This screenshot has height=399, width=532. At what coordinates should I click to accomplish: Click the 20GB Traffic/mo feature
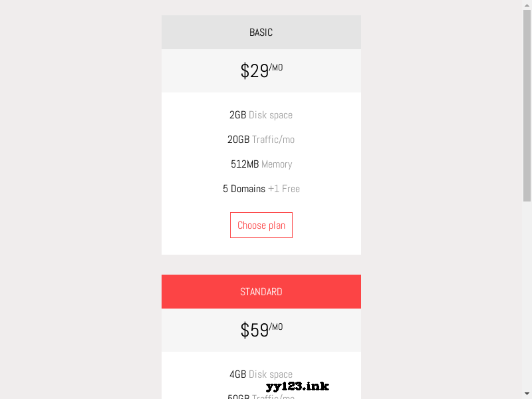261,140
